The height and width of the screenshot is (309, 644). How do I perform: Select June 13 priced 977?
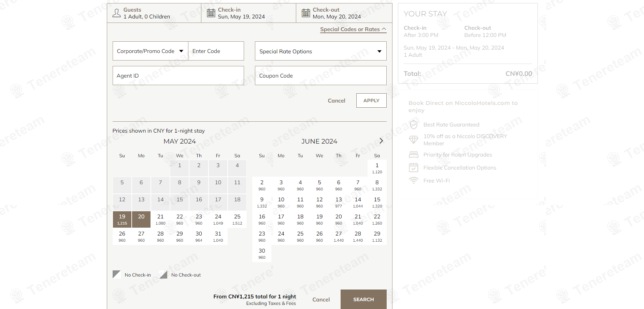point(339,202)
